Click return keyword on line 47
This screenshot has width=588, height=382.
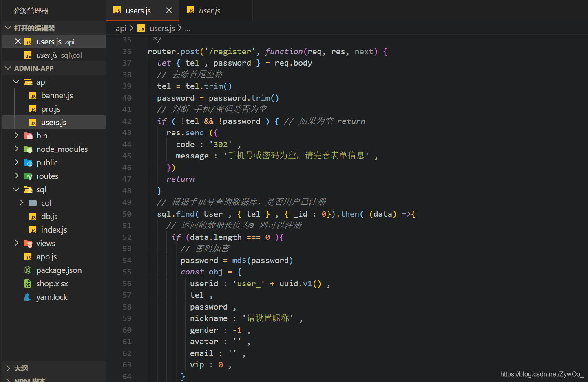point(180,179)
